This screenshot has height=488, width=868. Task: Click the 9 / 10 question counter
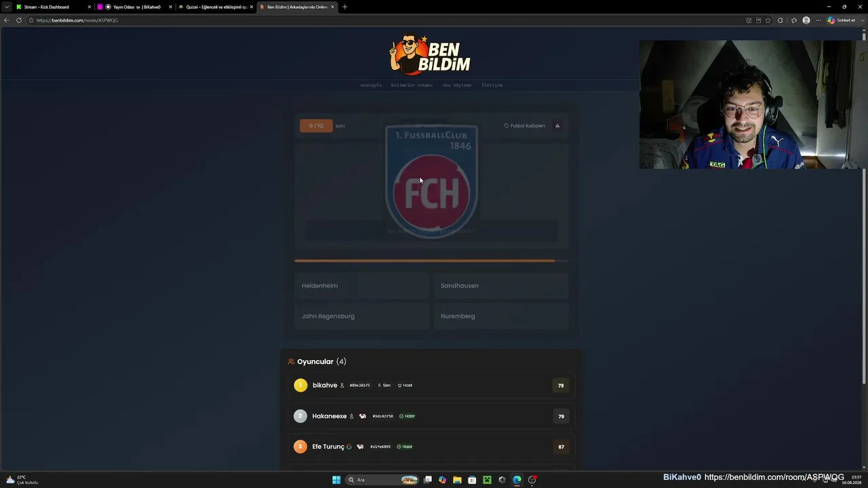(x=316, y=125)
